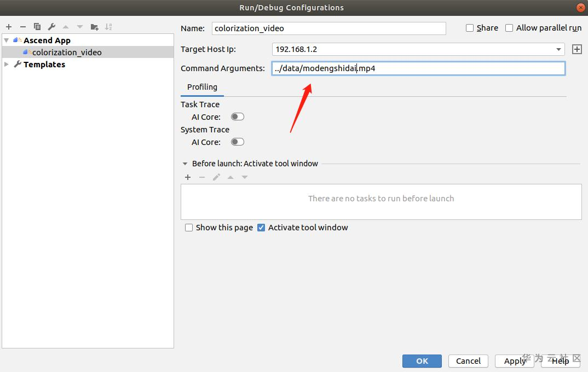Screen dimensions: 588x372
Task: Copy the selected configuration
Action: tap(37, 27)
